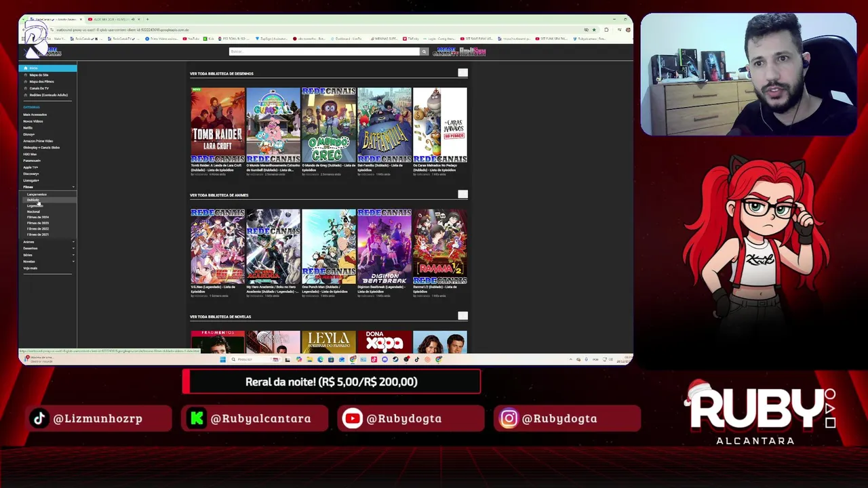Image resolution: width=868 pixels, height=488 pixels.
Task: Open Filmes de 2024 submenu item
Action: point(38,218)
